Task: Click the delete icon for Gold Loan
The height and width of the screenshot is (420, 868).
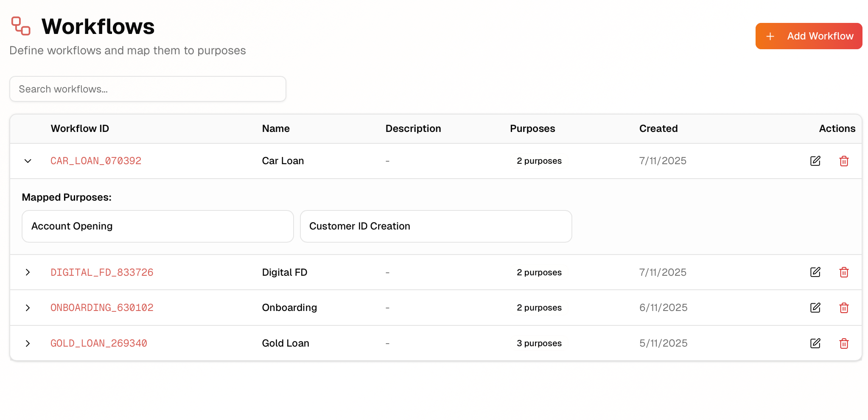Action: pyautogui.click(x=844, y=343)
